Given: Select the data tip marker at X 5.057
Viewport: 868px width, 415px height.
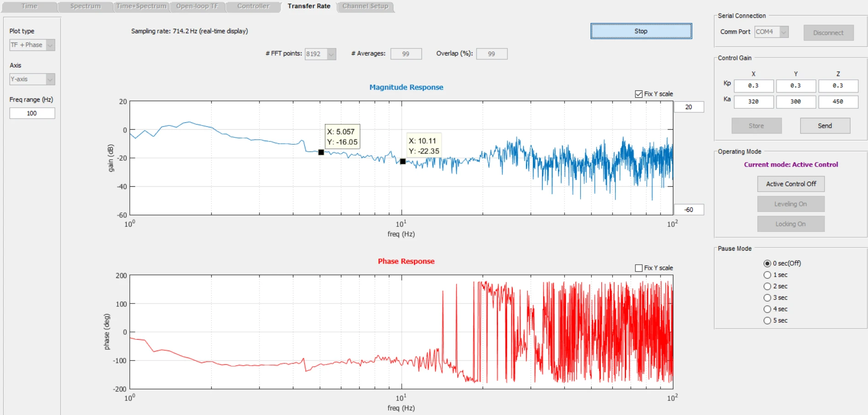Looking at the screenshot, I should pyautogui.click(x=321, y=152).
